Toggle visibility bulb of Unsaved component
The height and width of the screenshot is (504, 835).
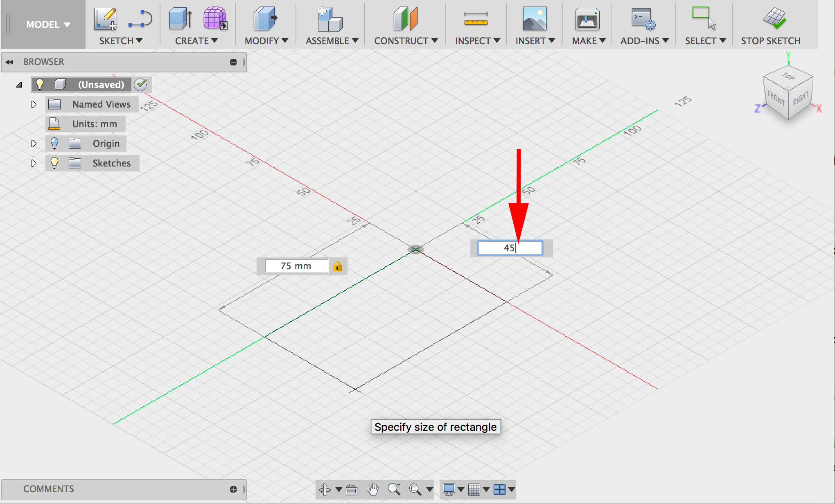click(x=40, y=85)
